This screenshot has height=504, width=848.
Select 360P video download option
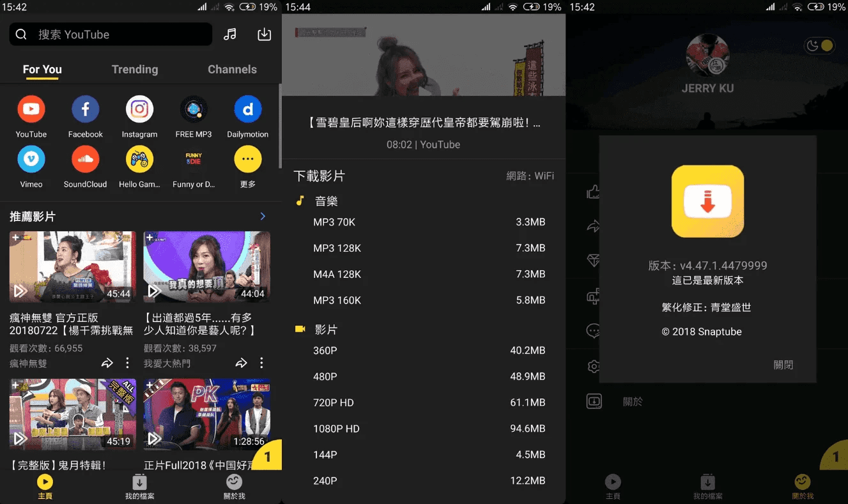(x=424, y=351)
